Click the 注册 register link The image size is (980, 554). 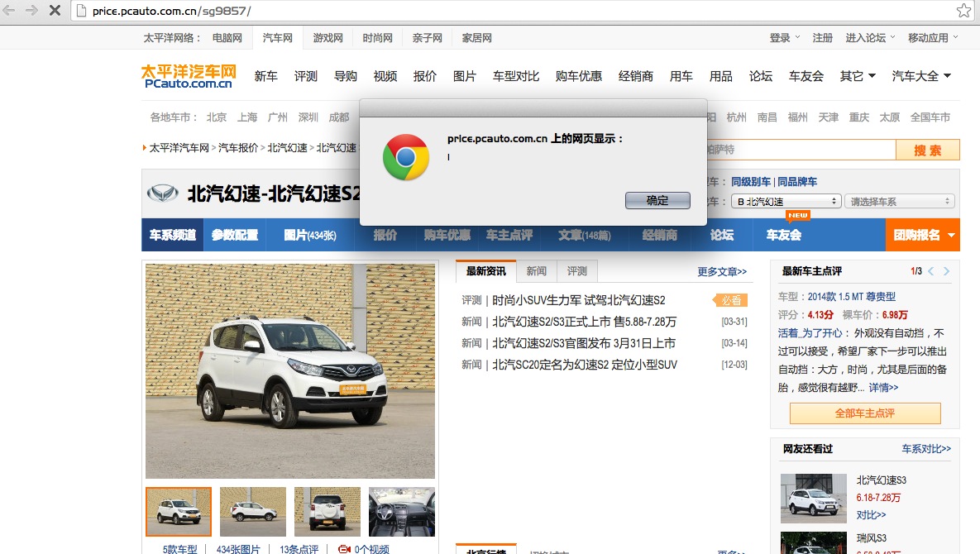823,38
